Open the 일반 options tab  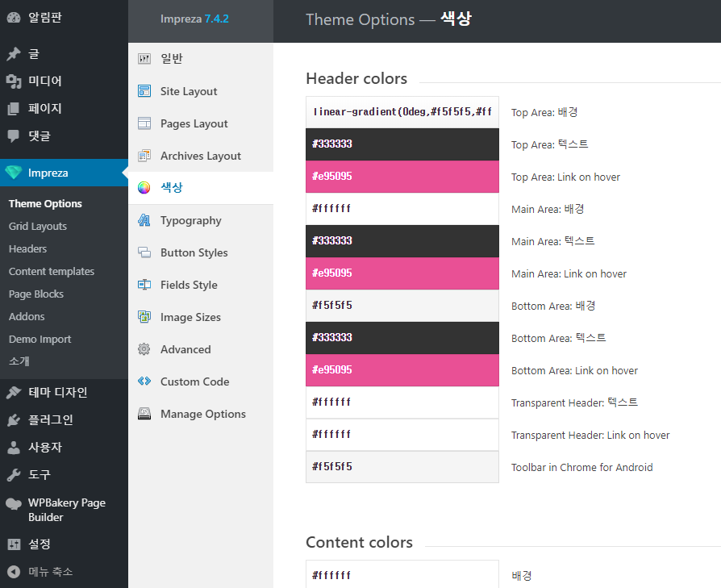[201, 59]
